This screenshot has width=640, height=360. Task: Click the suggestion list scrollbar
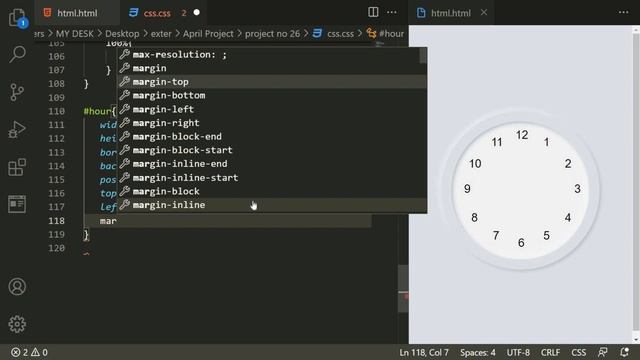[423, 56]
